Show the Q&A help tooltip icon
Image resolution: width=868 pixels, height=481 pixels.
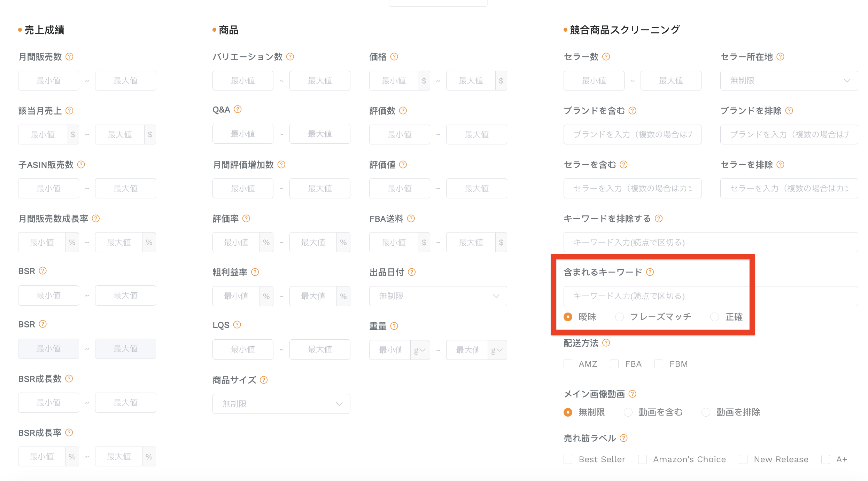(238, 109)
